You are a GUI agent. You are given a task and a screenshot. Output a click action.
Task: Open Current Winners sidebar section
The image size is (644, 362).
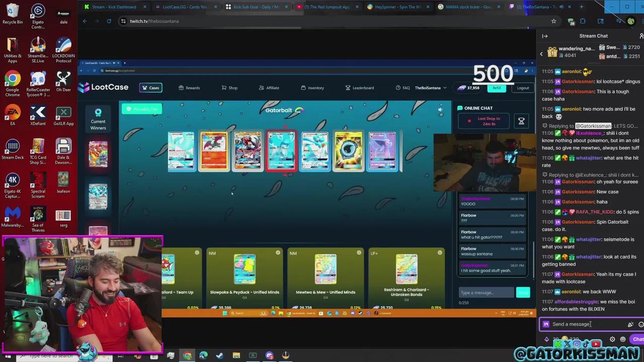[98, 120]
